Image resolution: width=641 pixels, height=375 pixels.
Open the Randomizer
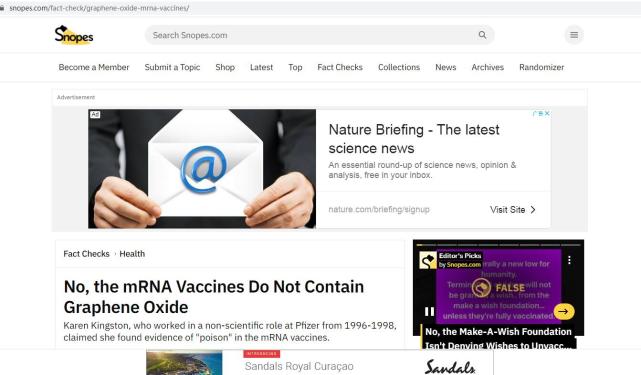pos(541,67)
